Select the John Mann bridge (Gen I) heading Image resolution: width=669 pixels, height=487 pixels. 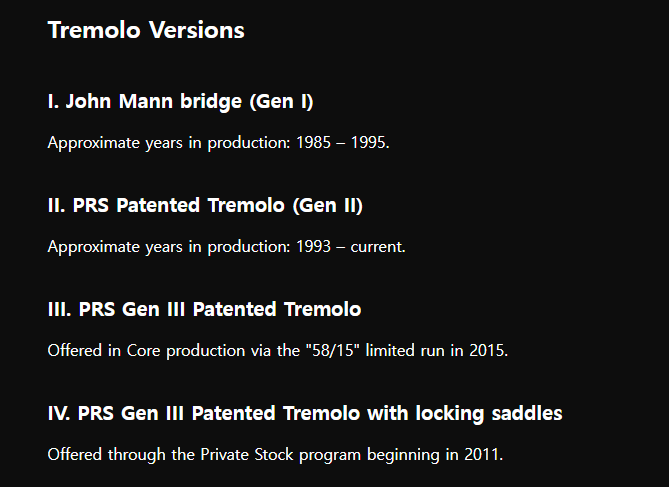pos(180,102)
